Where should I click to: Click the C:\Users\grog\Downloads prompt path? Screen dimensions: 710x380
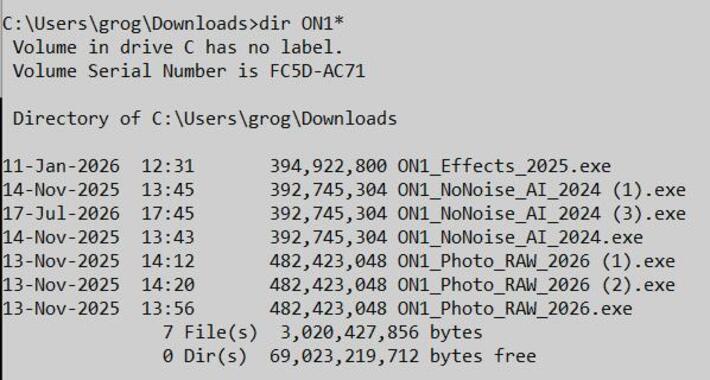[x=127, y=24]
